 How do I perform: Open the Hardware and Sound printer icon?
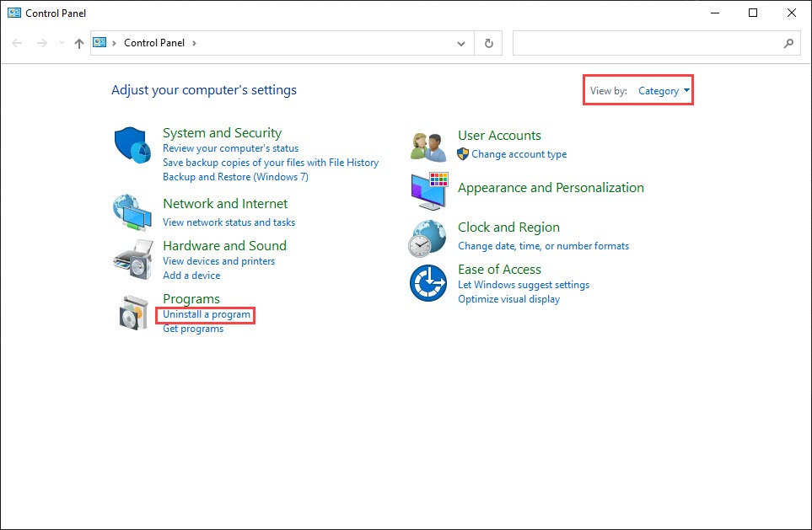(133, 260)
